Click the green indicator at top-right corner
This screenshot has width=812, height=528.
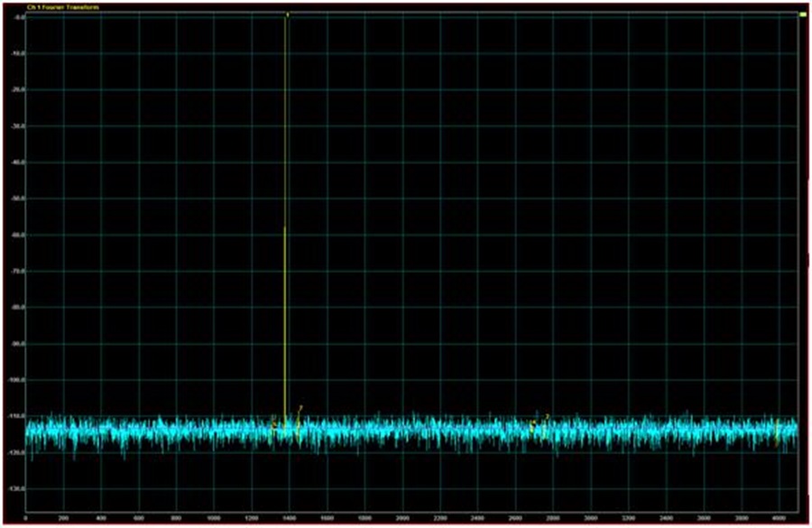[x=803, y=14]
